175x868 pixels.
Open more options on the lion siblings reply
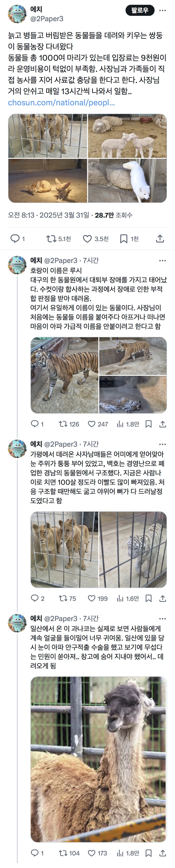pyautogui.click(x=162, y=444)
